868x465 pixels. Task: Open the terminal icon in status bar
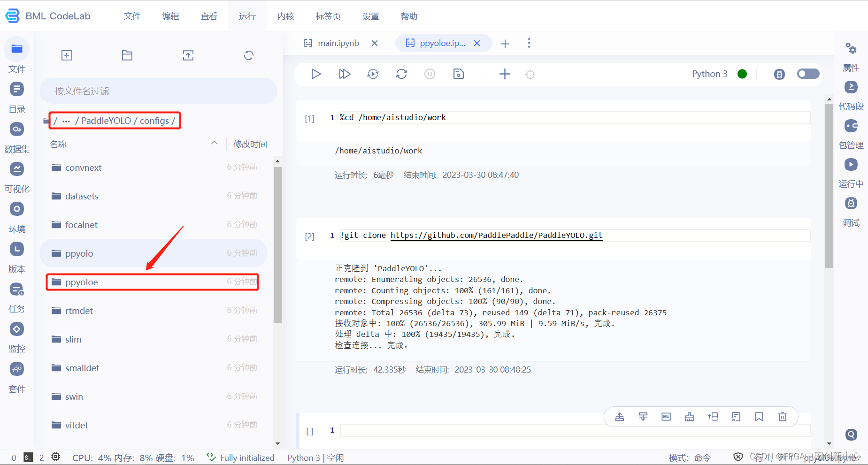[x=28, y=457]
